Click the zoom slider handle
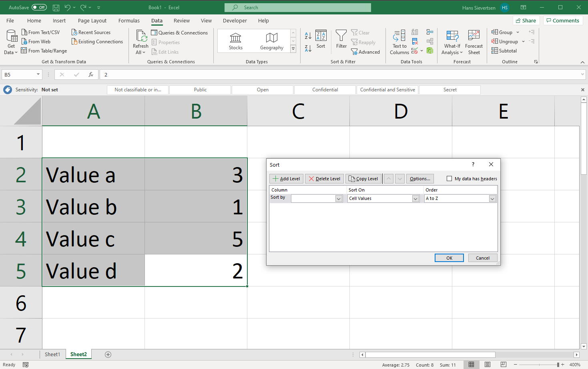This screenshot has height=369, width=588. point(558,365)
